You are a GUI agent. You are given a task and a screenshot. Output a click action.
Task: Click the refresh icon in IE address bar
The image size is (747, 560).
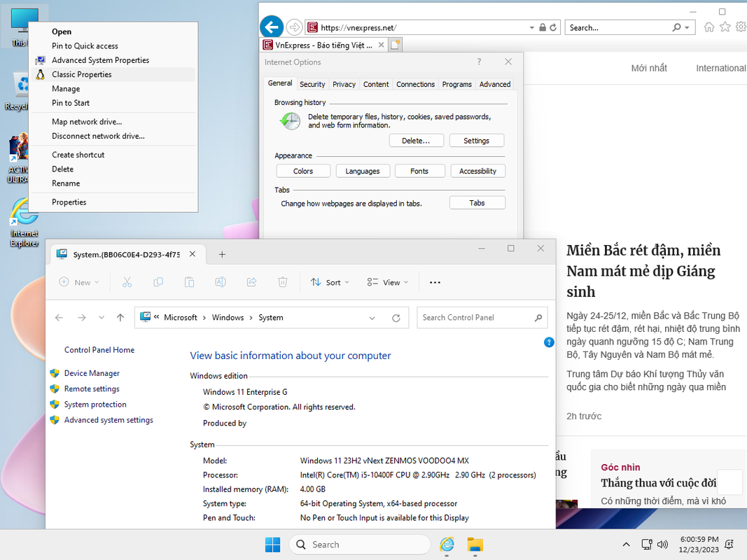pyautogui.click(x=553, y=27)
